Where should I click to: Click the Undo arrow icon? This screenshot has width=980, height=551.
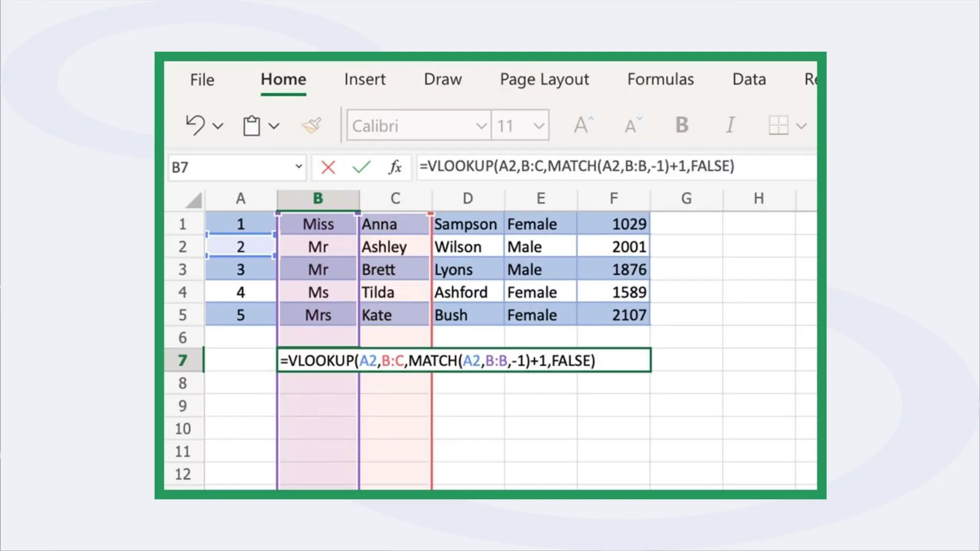click(x=195, y=125)
